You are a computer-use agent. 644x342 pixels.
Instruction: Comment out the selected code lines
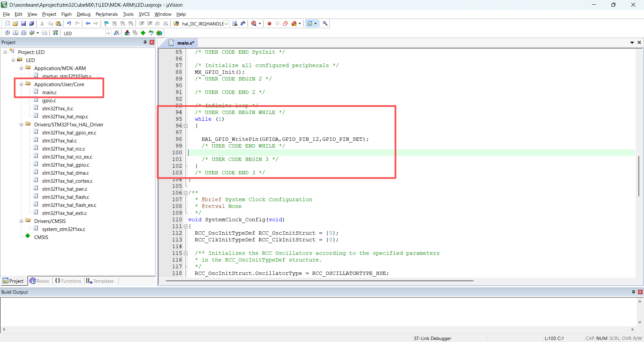tap(158, 23)
